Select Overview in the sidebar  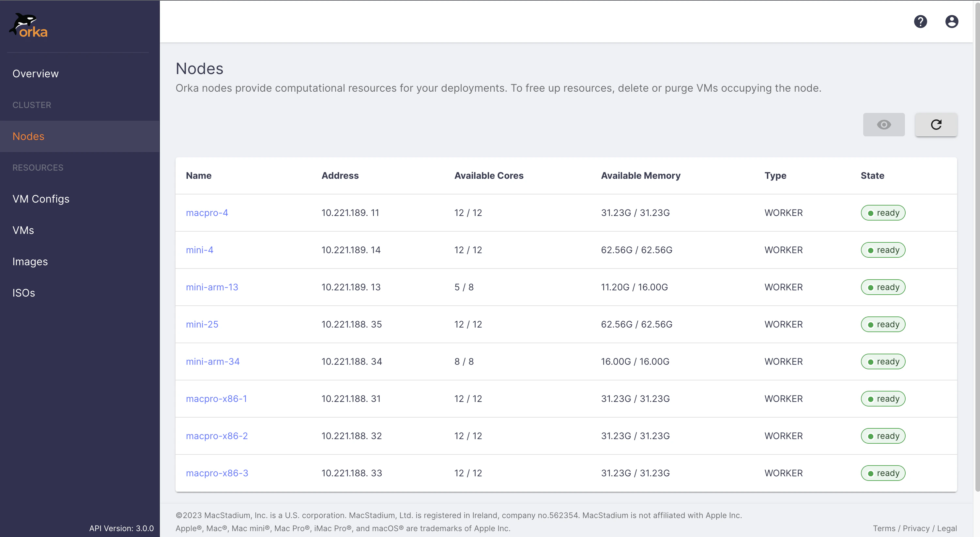pyautogui.click(x=35, y=73)
